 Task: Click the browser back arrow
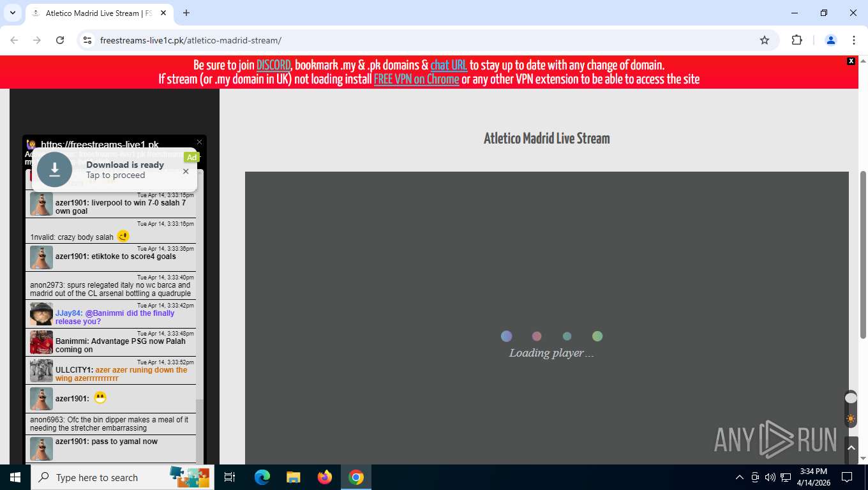pos(14,40)
